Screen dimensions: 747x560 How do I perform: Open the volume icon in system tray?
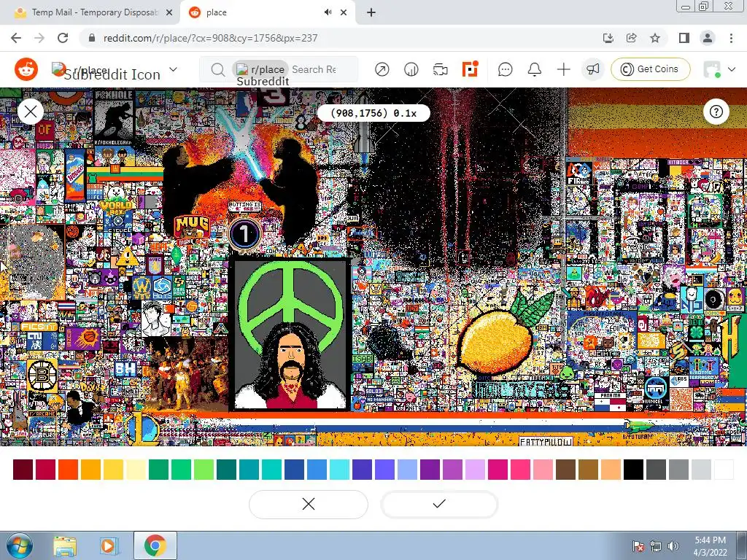[x=673, y=546]
